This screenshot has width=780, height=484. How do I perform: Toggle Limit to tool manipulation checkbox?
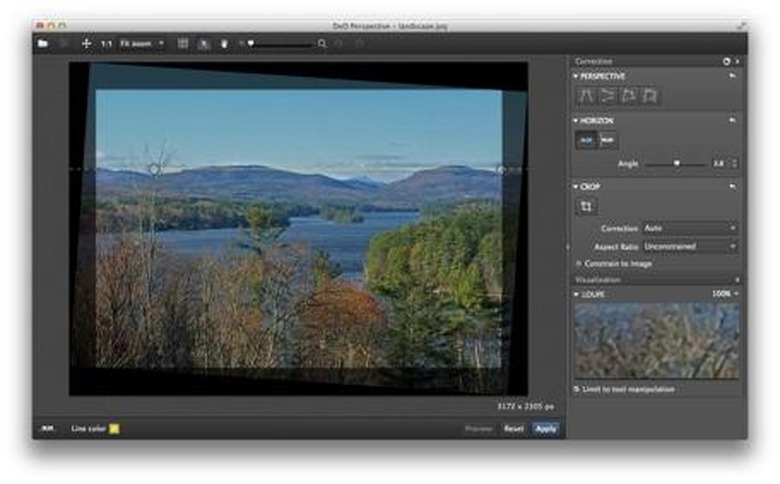[578, 388]
